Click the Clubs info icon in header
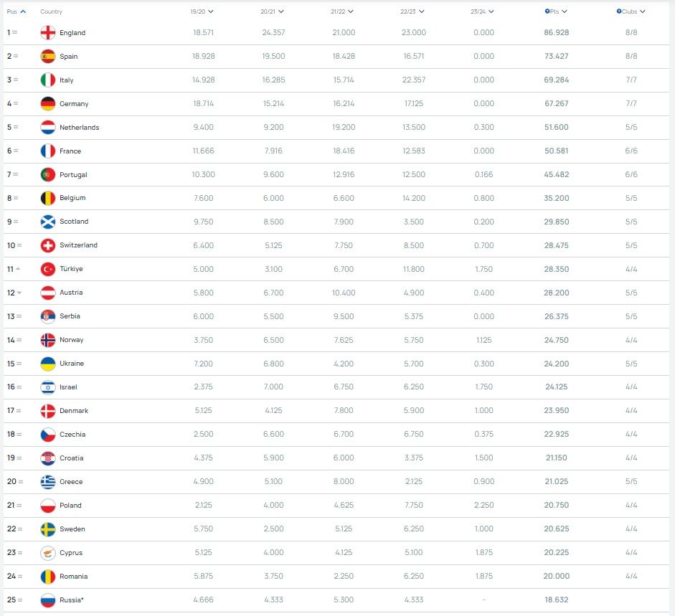 click(x=618, y=11)
